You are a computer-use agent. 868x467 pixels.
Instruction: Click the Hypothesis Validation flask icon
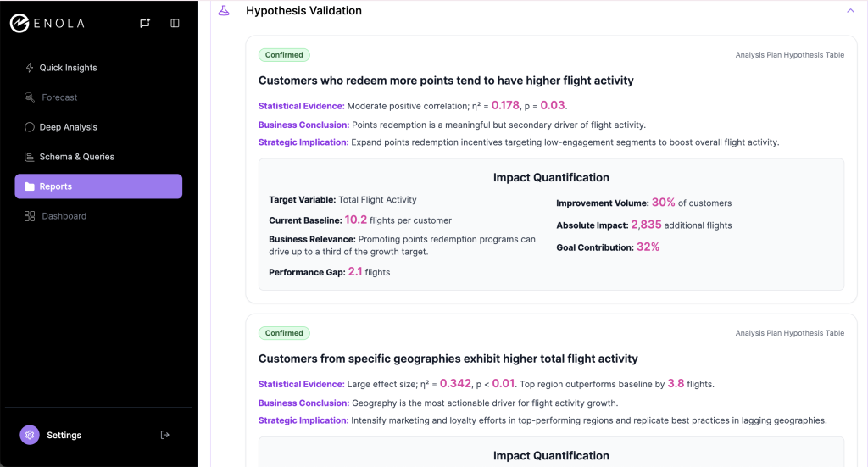(224, 10)
